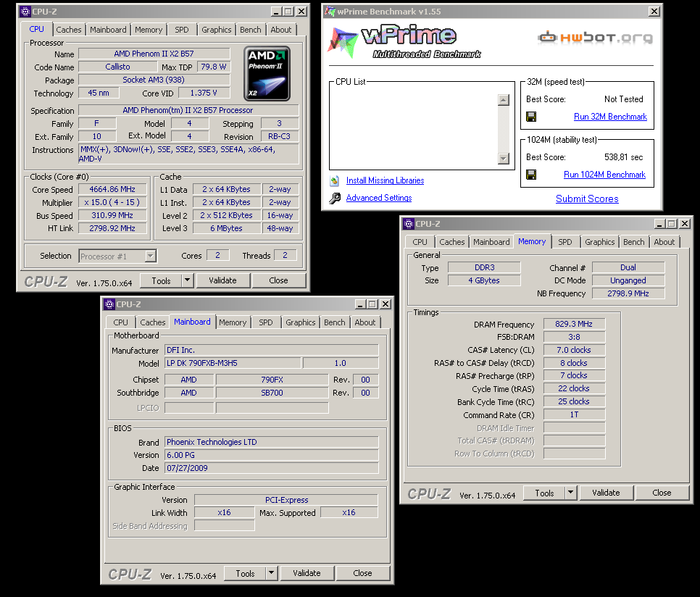Viewport: 700px width, 597px height.
Task: Minimize the CPU-Z Memory window
Action: tap(660, 224)
